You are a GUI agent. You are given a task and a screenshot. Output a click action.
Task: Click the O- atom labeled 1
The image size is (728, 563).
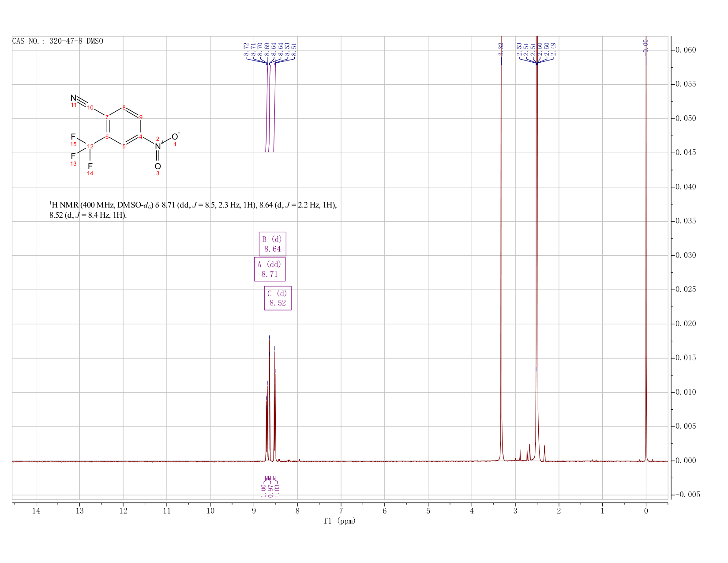coord(175,136)
